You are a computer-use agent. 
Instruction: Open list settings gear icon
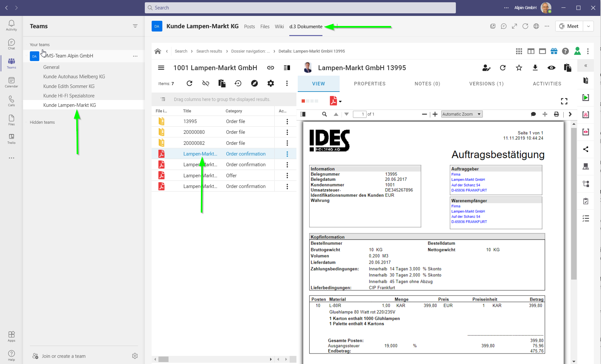(270, 83)
